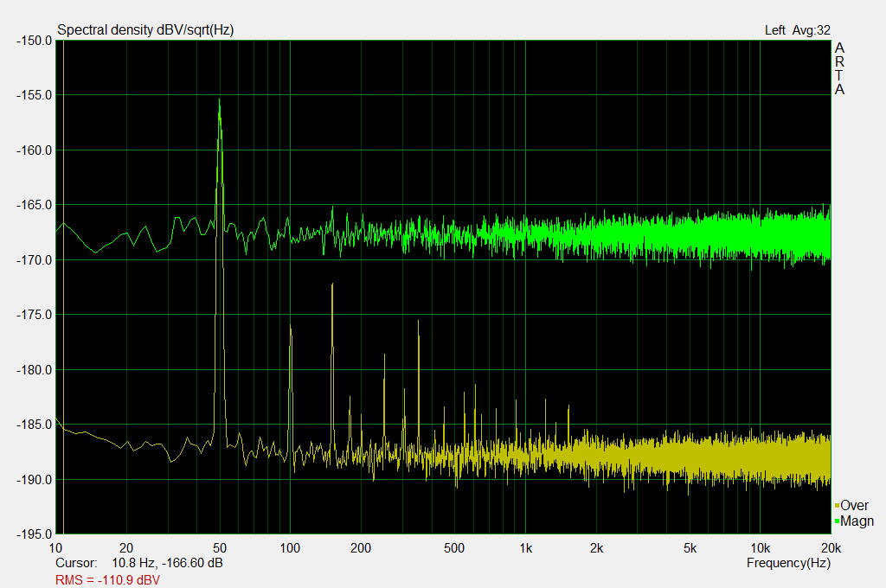Click the 50 Hz peak top at -155 dB
This screenshot has height=588, width=886.
pyautogui.click(x=219, y=100)
